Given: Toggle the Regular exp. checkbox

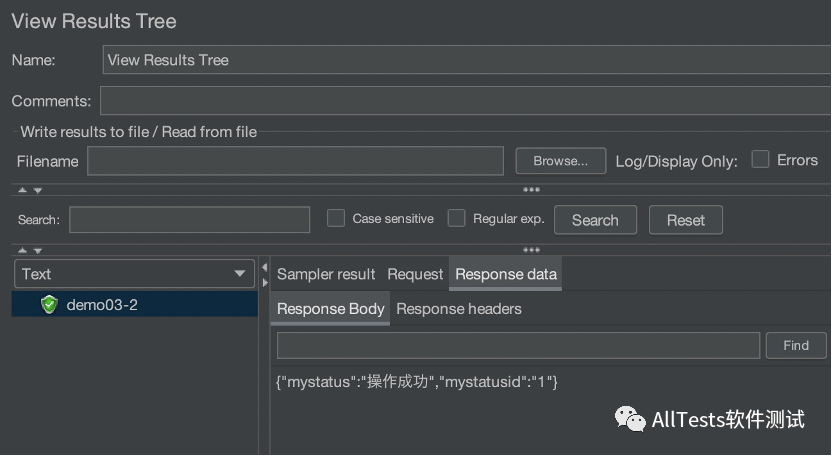Looking at the screenshot, I should (456, 218).
